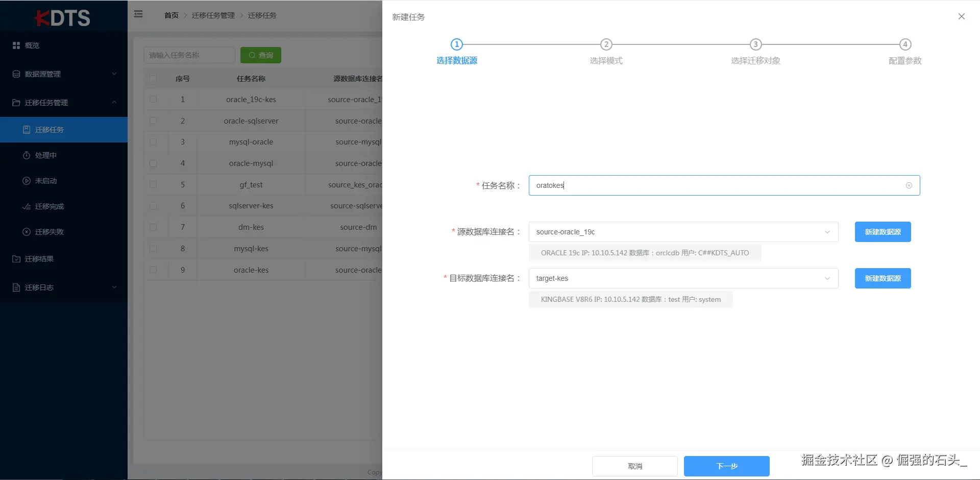Check the row for oracle_19c-kes
The width and height of the screenshot is (980, 480).
(153, 100)
